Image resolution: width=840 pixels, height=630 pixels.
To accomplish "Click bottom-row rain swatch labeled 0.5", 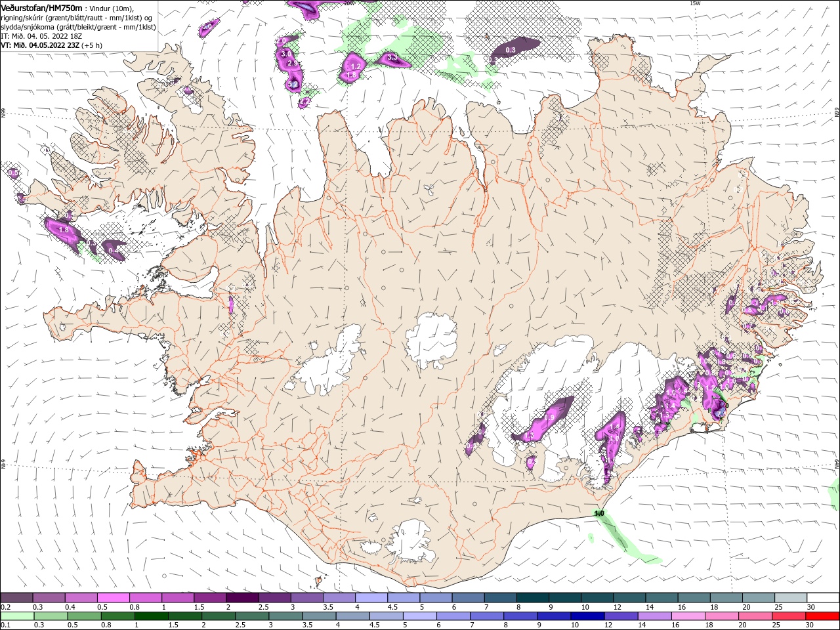I will [85, 616].
